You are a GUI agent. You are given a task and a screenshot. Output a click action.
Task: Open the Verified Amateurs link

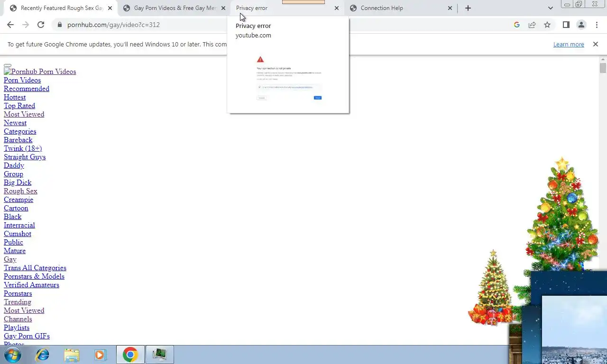tap(31, 285)
